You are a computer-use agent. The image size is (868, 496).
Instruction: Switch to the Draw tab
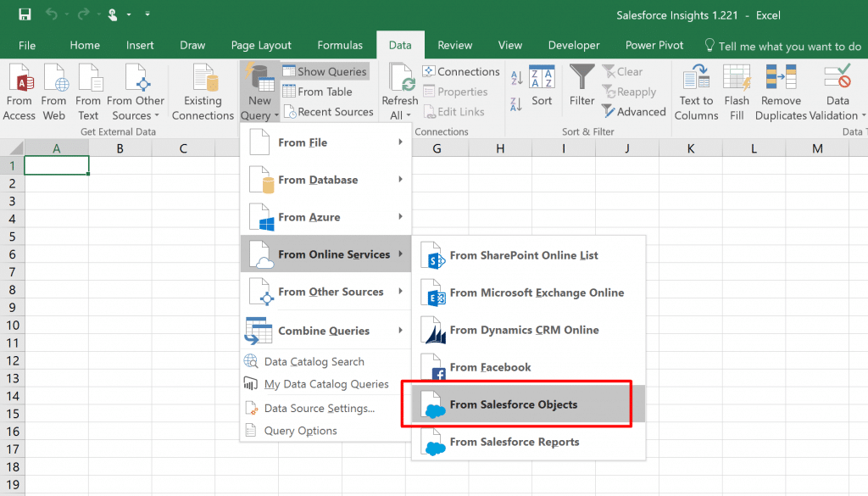click(x=192, y=46)
